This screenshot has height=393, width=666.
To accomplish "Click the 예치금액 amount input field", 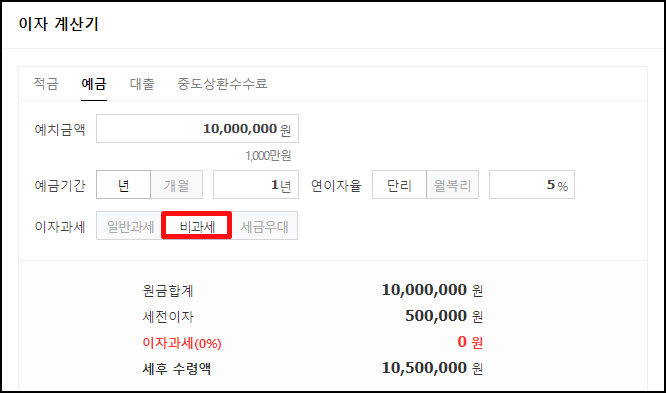I will 198,128.
